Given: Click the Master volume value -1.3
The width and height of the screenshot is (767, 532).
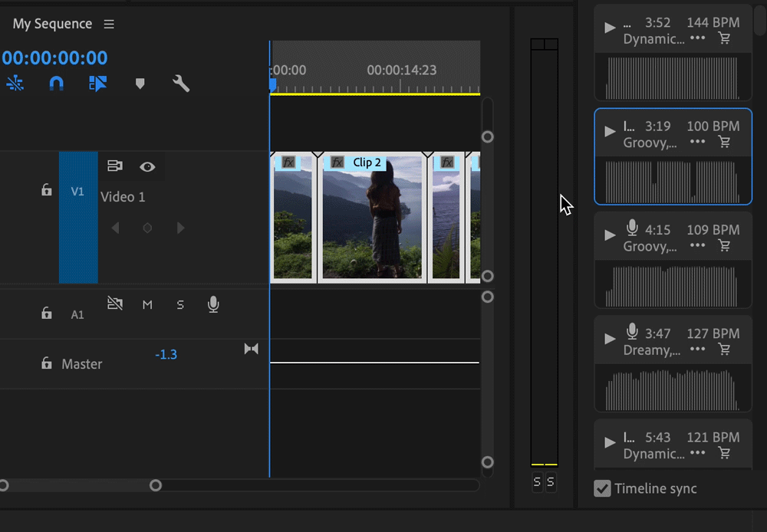Looking at the screenshot, I should click(166, 354).
